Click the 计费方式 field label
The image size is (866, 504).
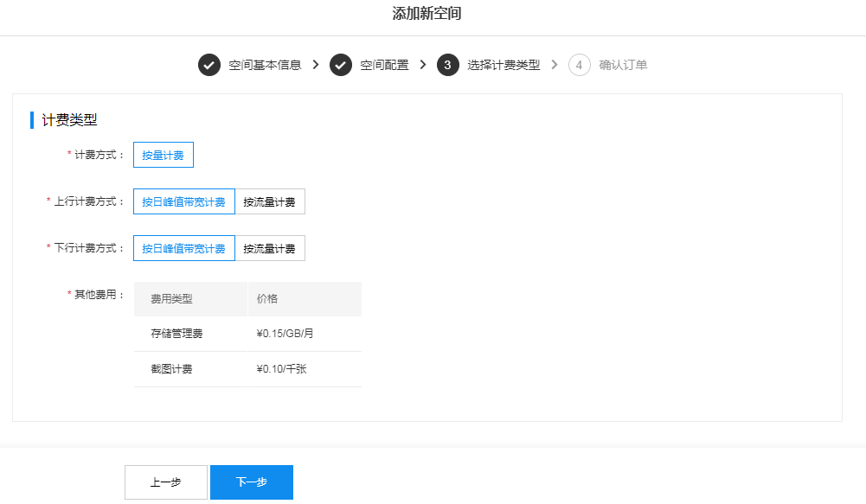(x=97, y=155)
